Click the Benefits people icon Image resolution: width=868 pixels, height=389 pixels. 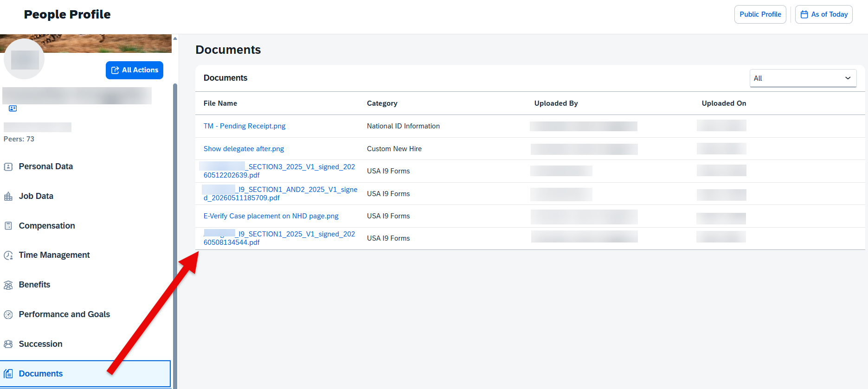(8, 285)
